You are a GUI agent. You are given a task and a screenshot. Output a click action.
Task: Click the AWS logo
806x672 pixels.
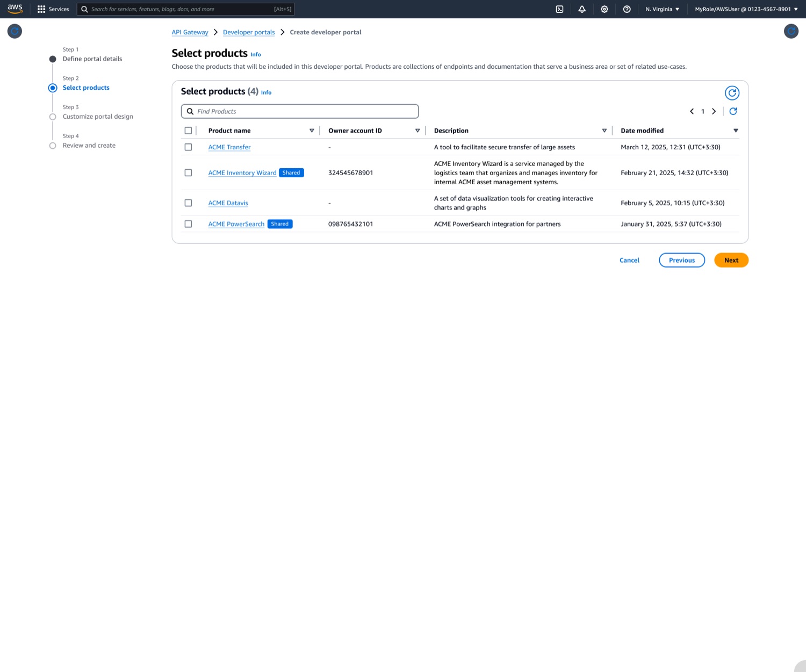tap(15, 9)
